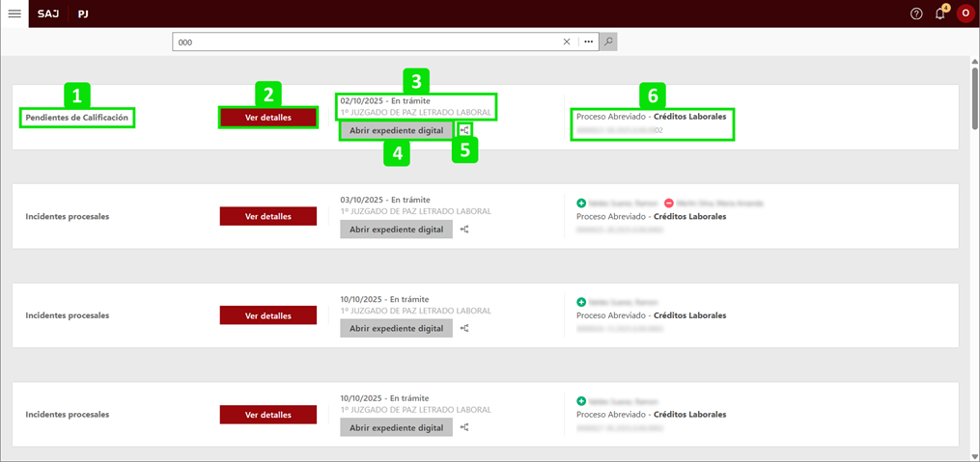Open the digital file for the 03/10/2025 case
This screenshot has height=462, width=980.
(396, 230)
